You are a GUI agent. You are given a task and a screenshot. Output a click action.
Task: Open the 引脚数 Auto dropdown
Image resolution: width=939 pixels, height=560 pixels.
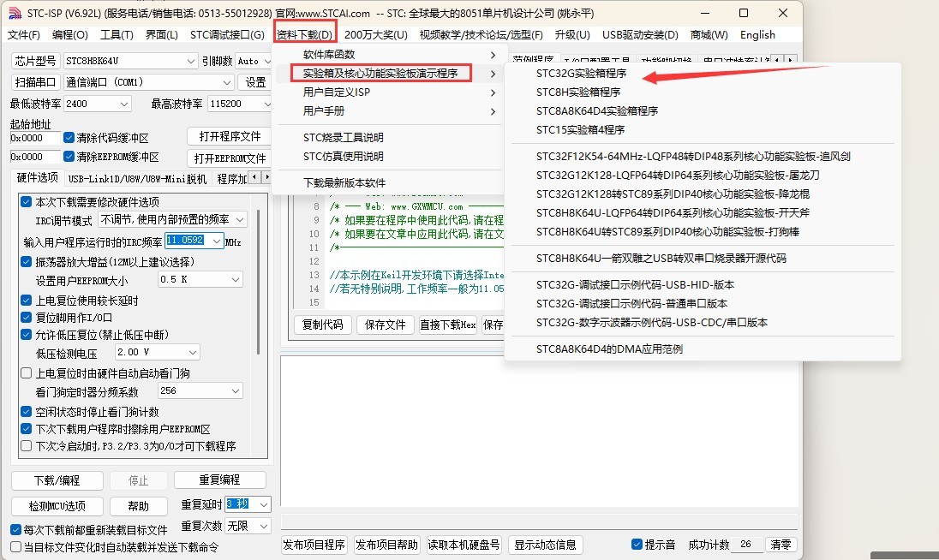[254, 61]
